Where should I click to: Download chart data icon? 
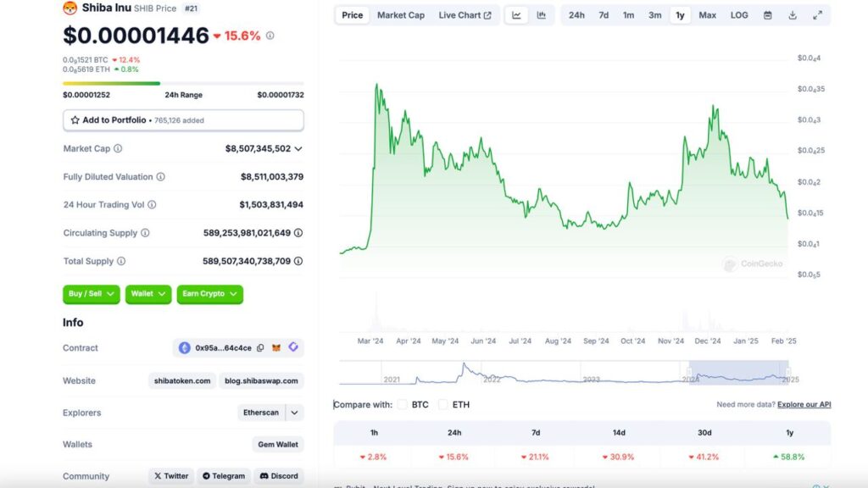pyautogui.click(x=793, y=15)
